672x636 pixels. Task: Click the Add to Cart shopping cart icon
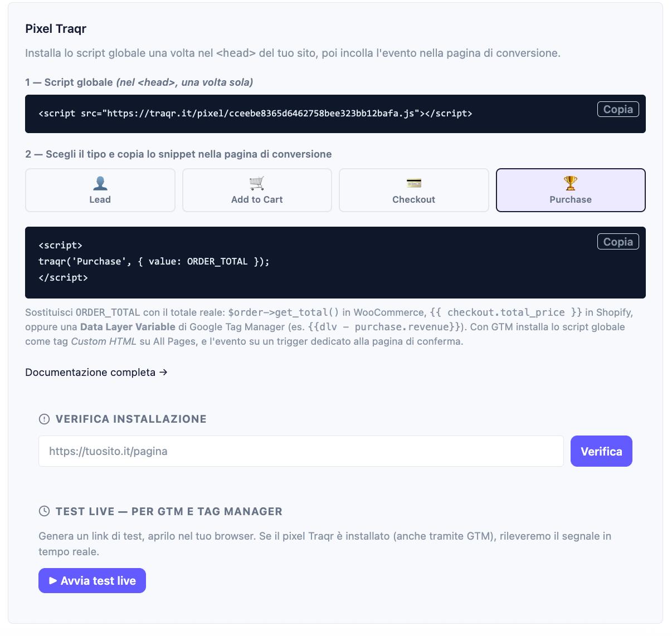tap(257, 183)
